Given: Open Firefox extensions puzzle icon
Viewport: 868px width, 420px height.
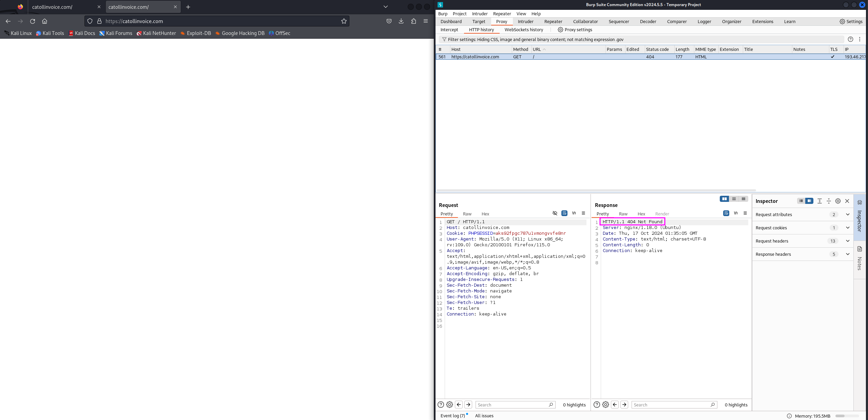Looking at the screenshot, I should [413, 21].
